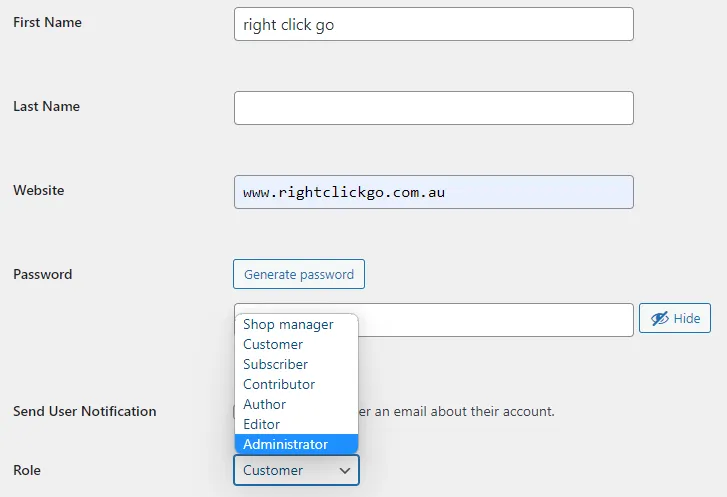
Task: Click into the empty Last Name field
Action: coord(433,108)
